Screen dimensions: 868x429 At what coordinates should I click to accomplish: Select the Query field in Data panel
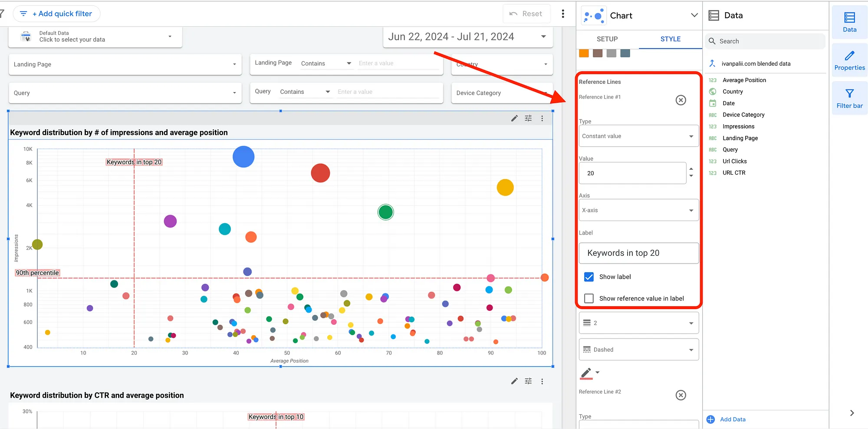coord(730,150)
